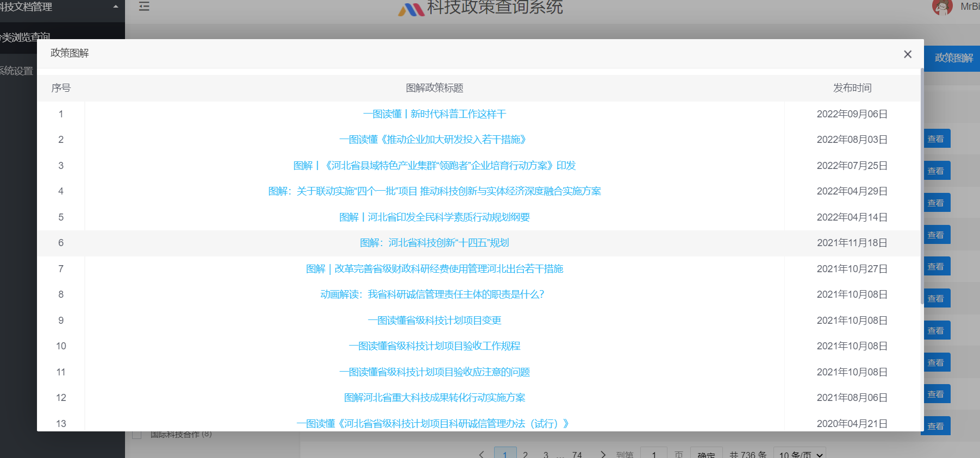The height and width of the screenshot is (458, 980).
Task: Go to next page with right arrow
Action: pyautogui.click(x=603, y=454)
